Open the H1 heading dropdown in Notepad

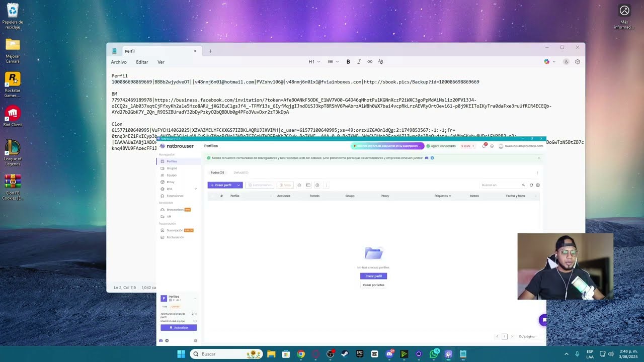(x=314, y=62)
